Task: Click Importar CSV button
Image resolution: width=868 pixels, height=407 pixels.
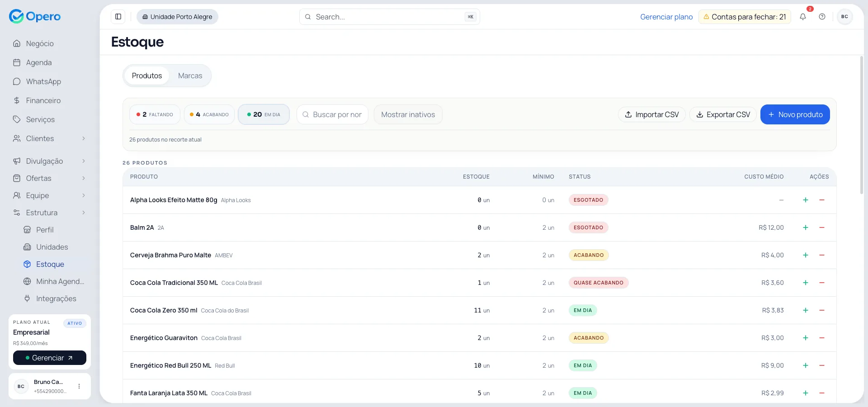Action: [x=652, y=114]
